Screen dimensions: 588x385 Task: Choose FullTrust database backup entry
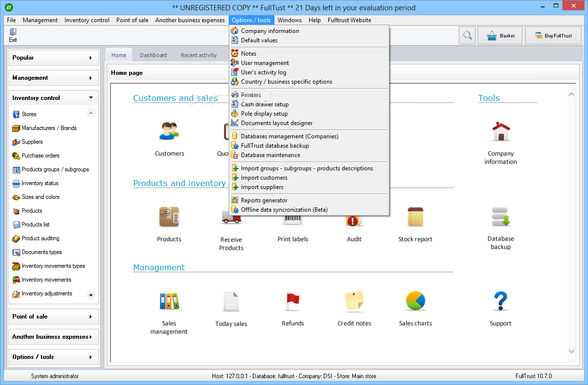coord(309,146)
